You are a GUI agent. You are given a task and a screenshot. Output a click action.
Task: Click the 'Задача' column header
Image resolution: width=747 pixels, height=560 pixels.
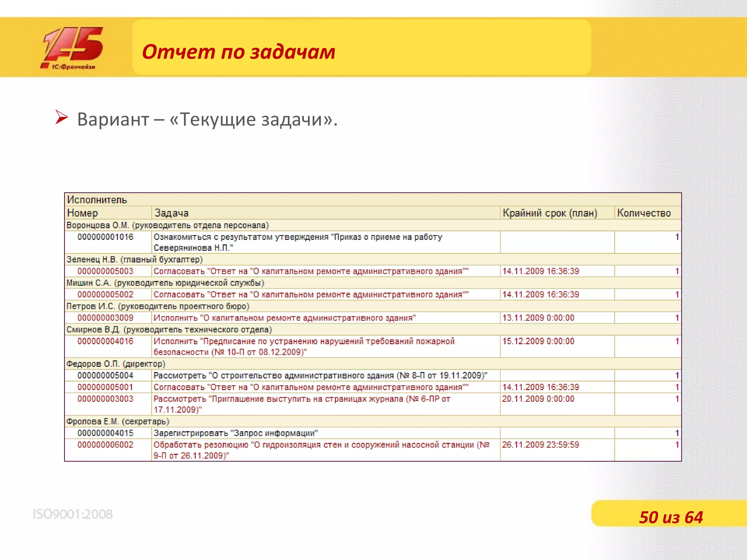[x=325, y=213]
